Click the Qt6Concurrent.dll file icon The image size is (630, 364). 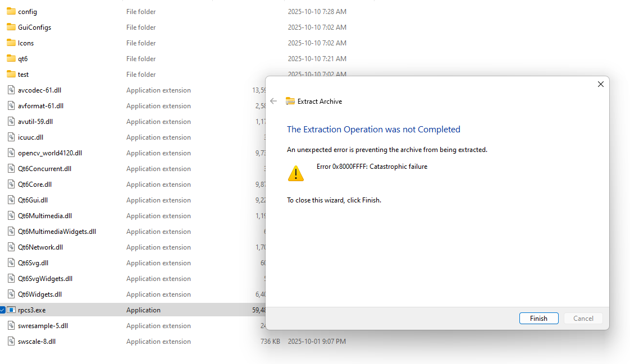click(x=11, y=168)
